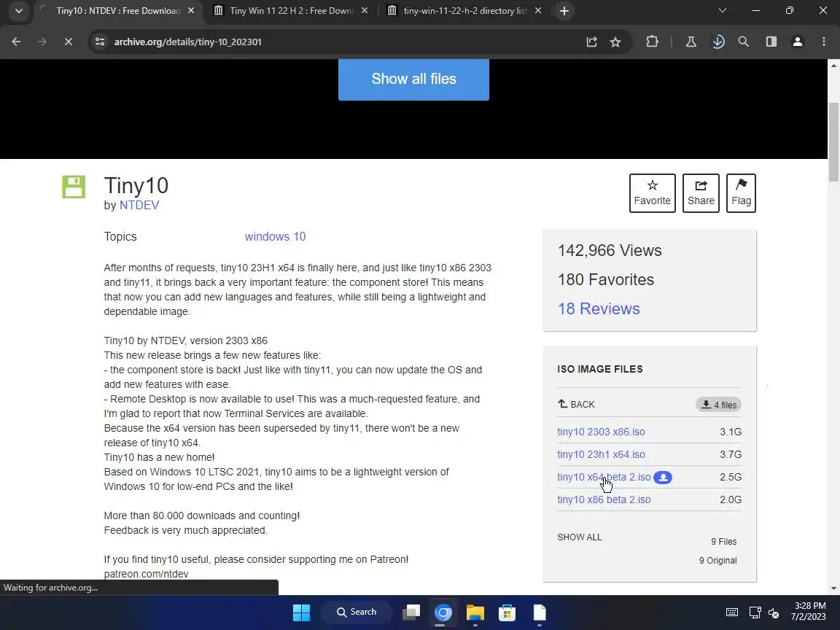Open Chrome Labs flask icon

(x=691, y=42)
